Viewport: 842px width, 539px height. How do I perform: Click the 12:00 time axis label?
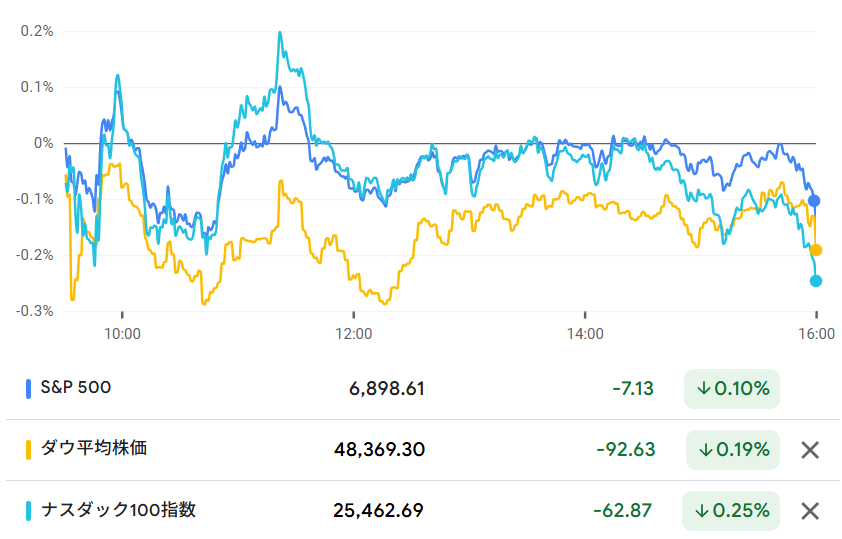tap(353, 334)
